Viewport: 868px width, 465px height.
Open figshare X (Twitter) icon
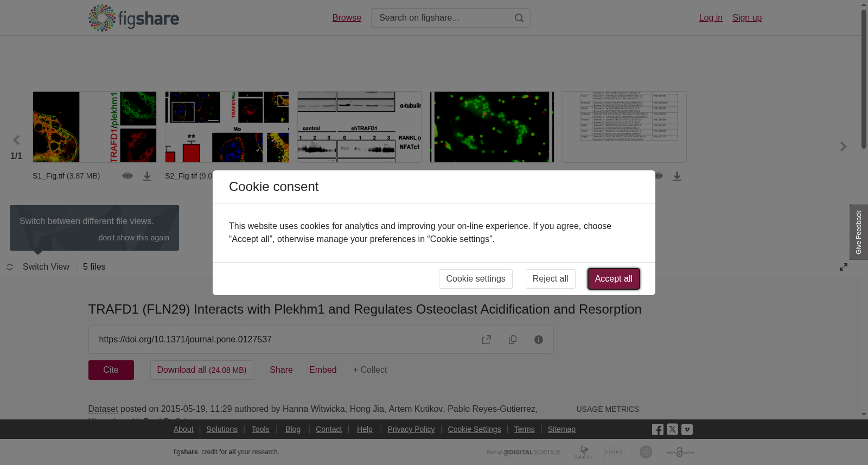[x=672, y=429]
